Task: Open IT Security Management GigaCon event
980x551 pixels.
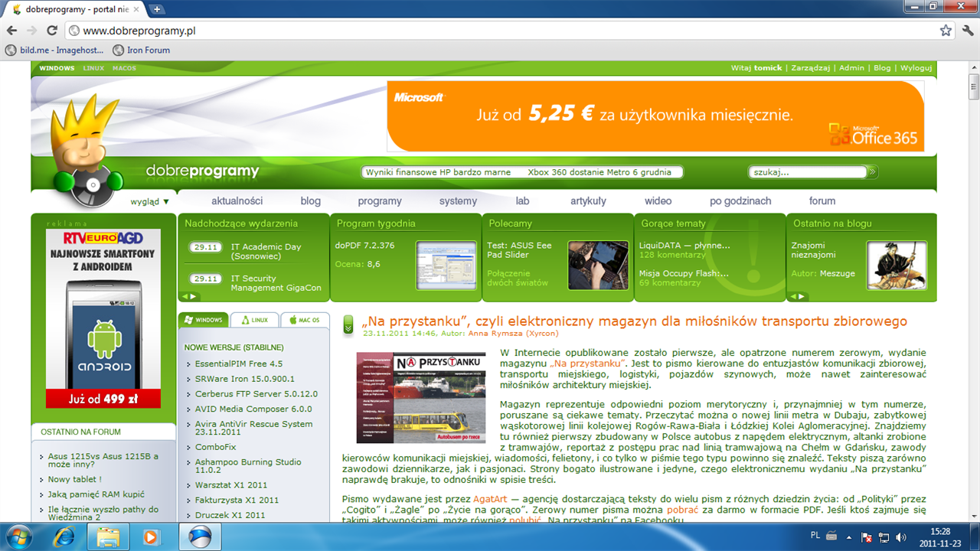Action: point(276,283)
